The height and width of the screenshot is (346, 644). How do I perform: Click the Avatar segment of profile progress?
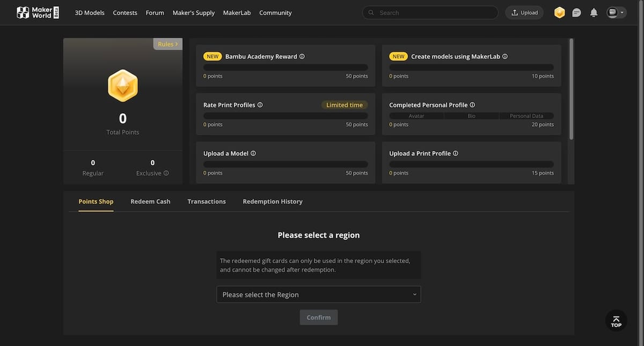416,116
